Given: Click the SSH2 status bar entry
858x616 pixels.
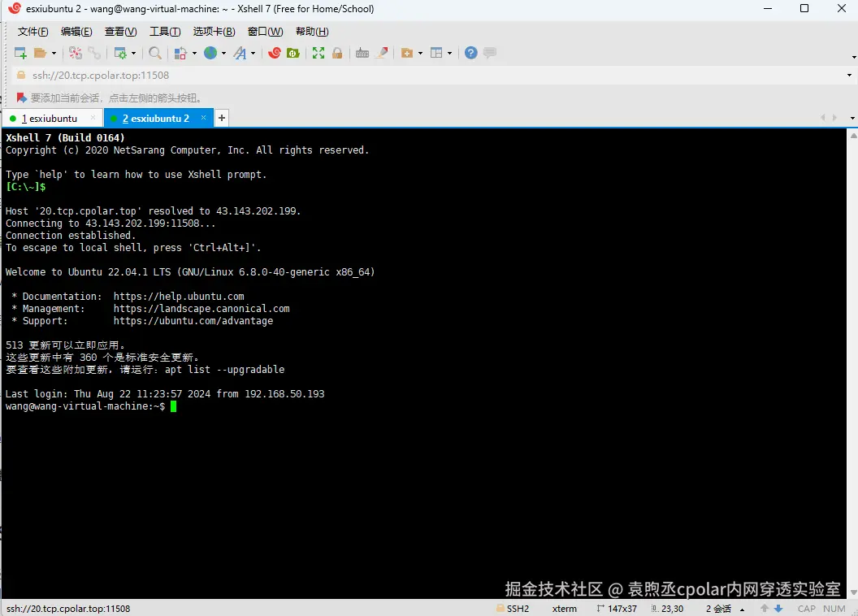Looking at the screenshot, I should [x=512, y=609].
